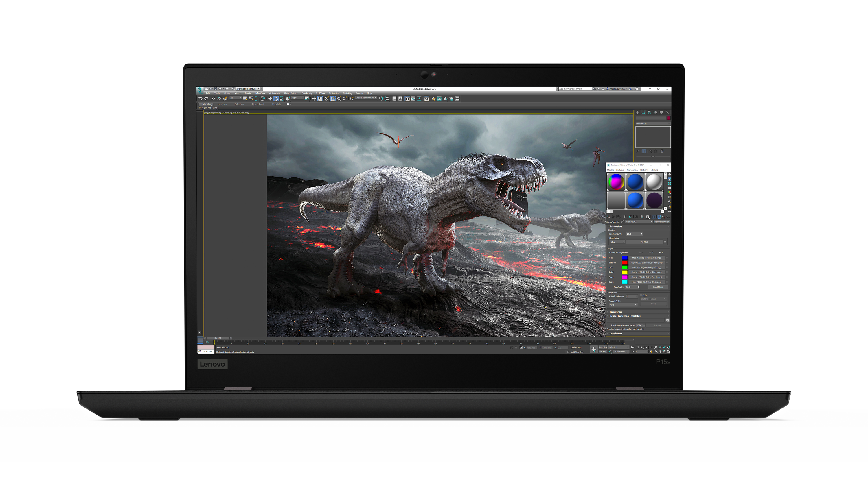868x488 pixels.
Task: Open the Layer Explorer toggle
Action: (x=400, y=99)
